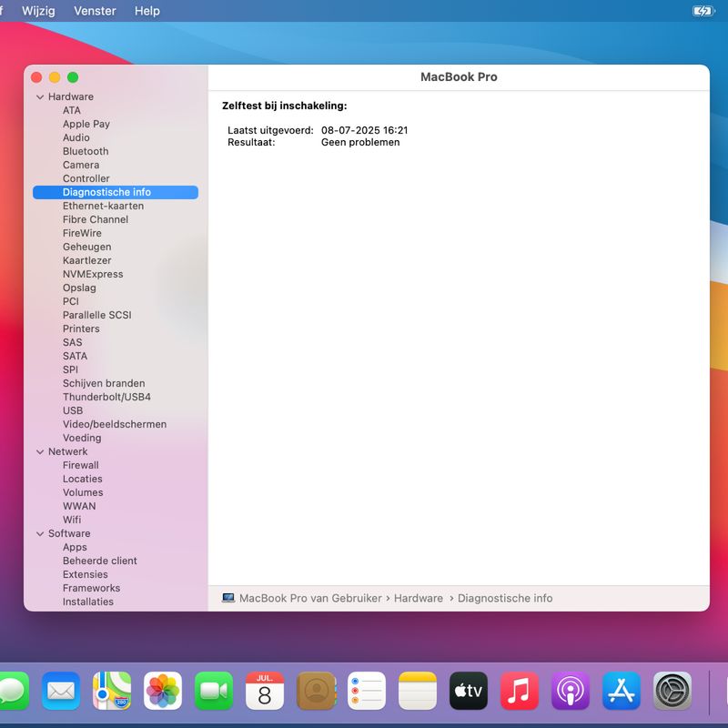This screenshot has height=728, width=728.
Task: Select Volumes under Netwerk
Action: click(83, 492)
